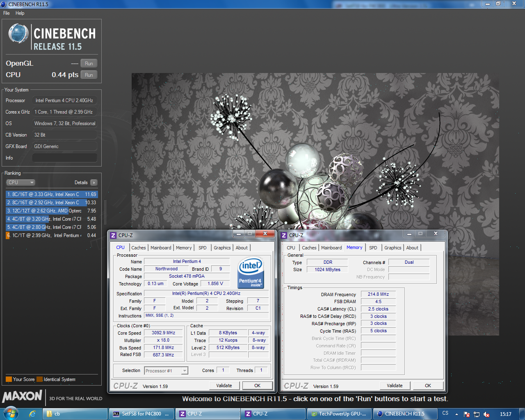This screenshot has height=420, width=525.
Task: Click the ranking Details arrow button
Action: (94, 183)
